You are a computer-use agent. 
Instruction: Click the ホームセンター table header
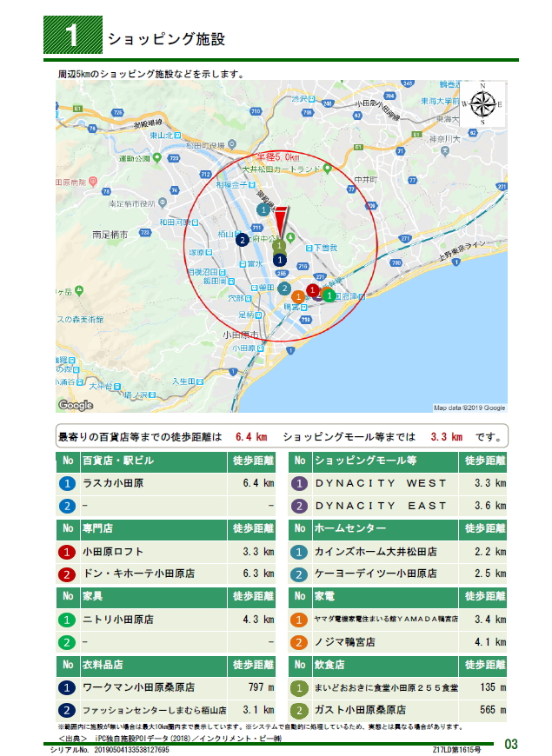[350, 528]
